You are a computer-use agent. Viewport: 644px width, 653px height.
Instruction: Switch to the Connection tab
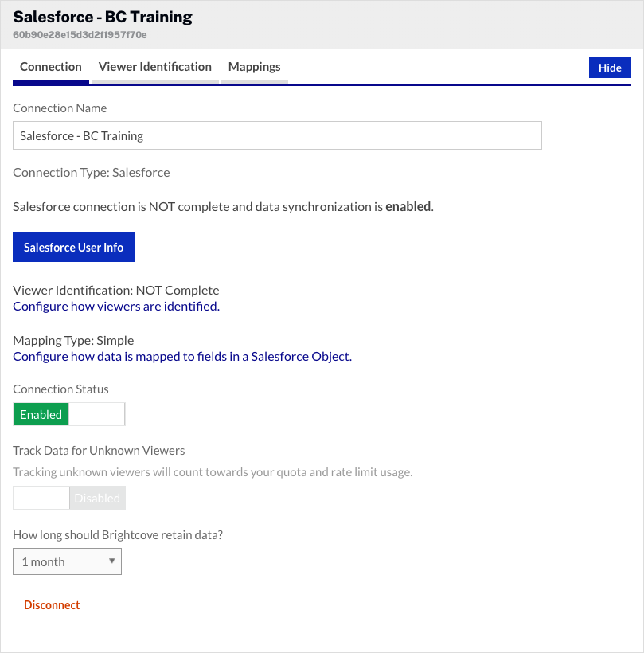click(x=51, y=67)
